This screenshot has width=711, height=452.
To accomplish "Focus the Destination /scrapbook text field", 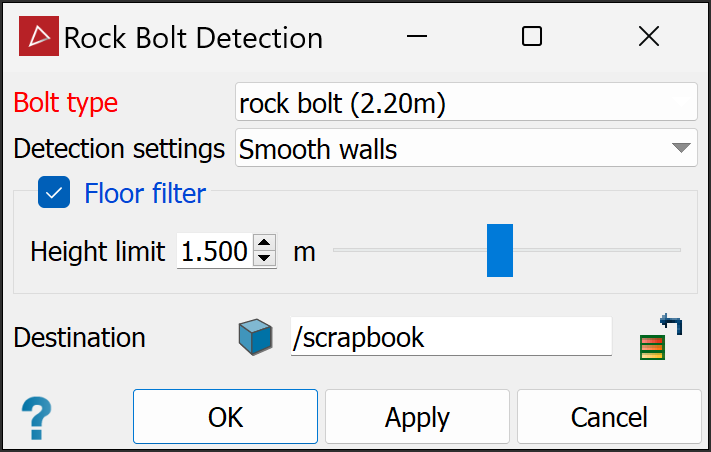I will (450, 337).
